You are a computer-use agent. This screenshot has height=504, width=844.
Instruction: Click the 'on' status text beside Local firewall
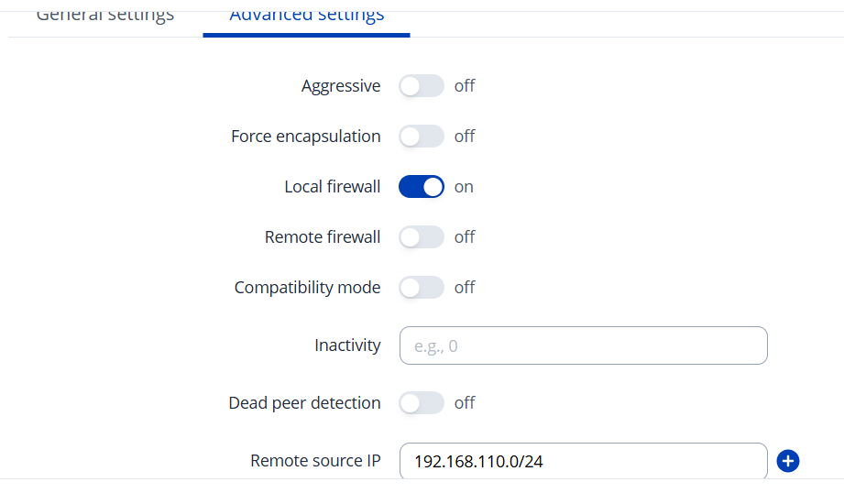pos(464,187)
